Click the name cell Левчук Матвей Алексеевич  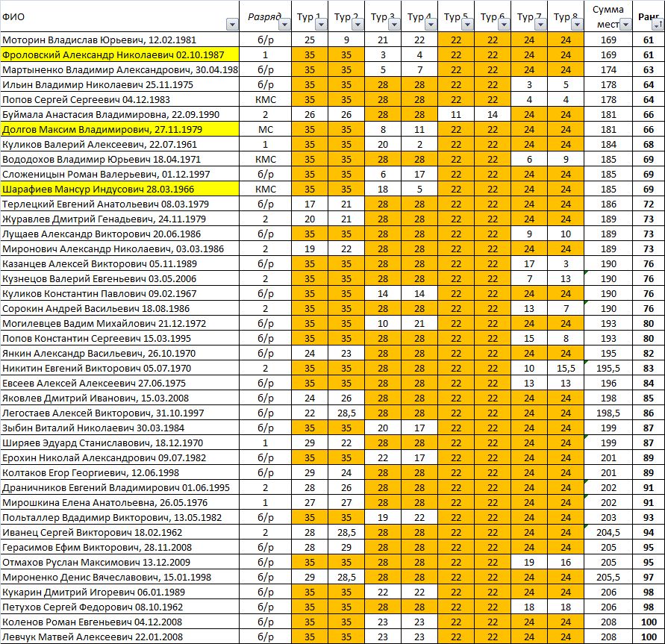(119, 637)
